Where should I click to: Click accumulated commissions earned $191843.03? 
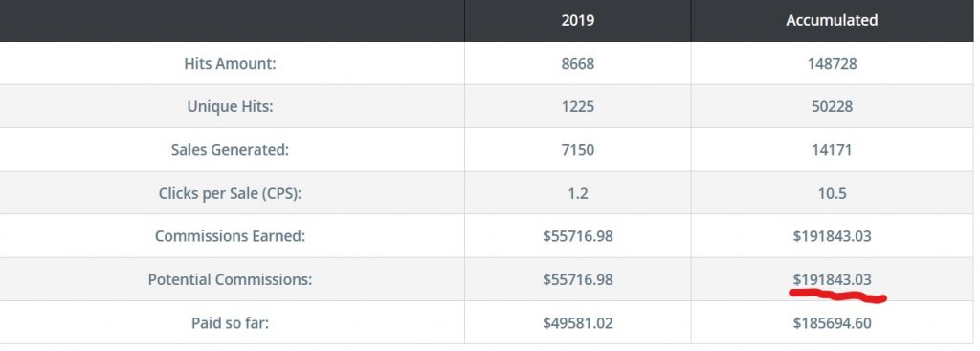pos(832,236)
